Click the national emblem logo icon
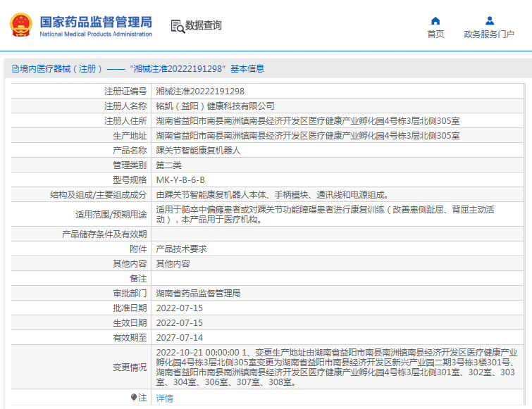532x409 pixels. 21,25
